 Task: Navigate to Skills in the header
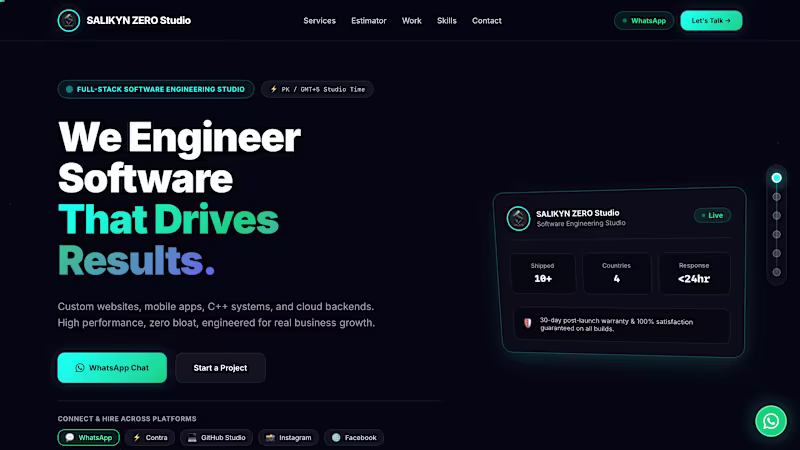click(x=446, y=21)
